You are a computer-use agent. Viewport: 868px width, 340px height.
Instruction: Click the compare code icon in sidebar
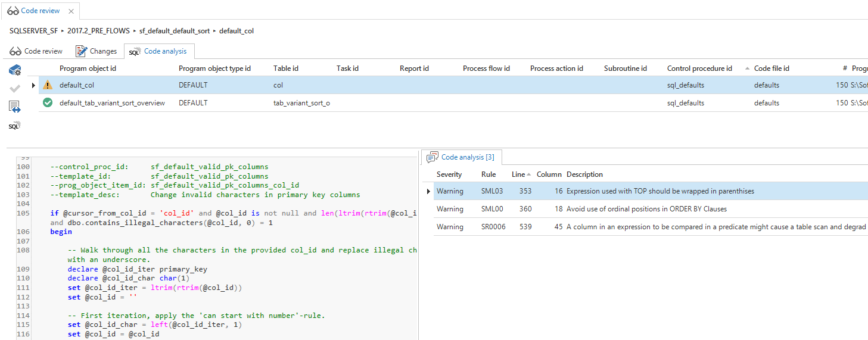pos(15,107)
